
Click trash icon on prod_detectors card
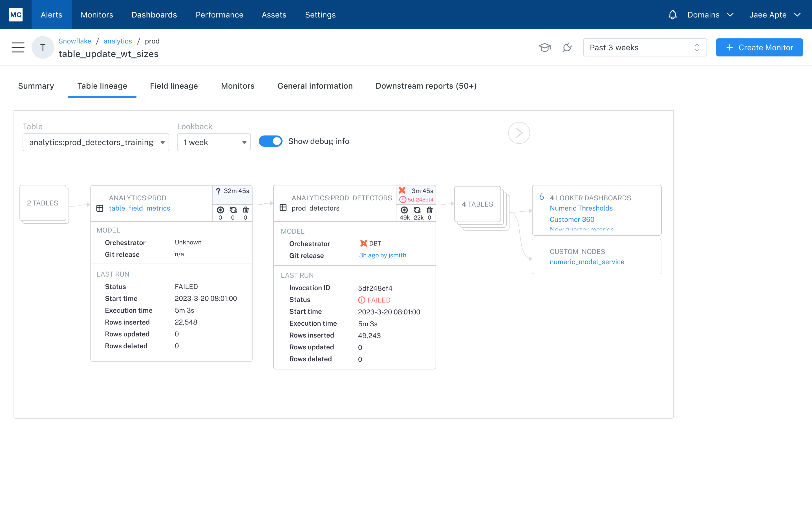[x=429, y=210]
